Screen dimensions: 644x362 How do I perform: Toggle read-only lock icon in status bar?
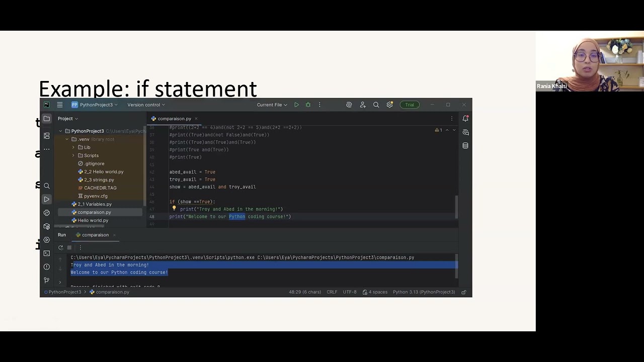464,292
